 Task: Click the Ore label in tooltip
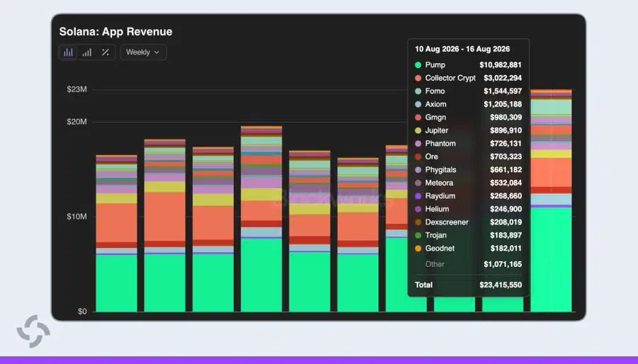click(431, 157)
